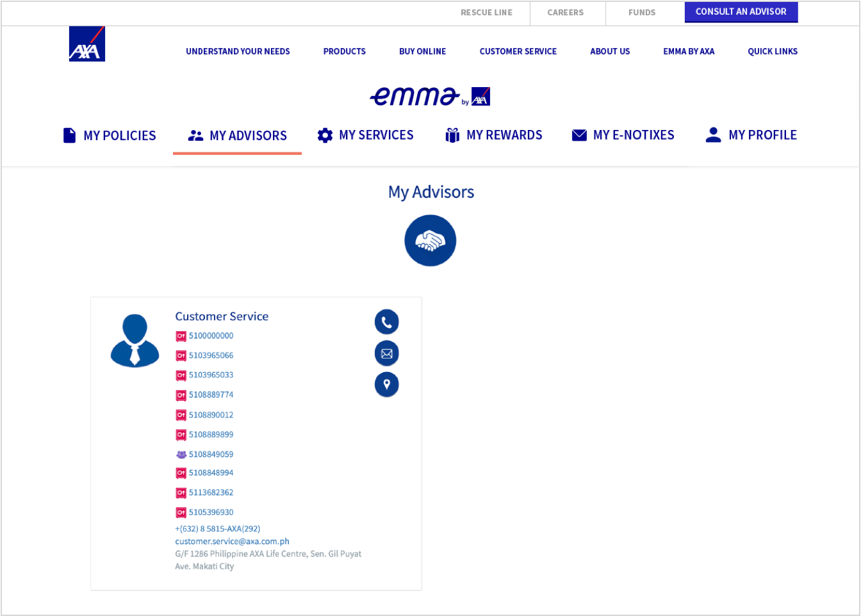Viewport: 861px width, 616px height.
Task: Open the My E-Notixes tab
Action: pos(623,135)
